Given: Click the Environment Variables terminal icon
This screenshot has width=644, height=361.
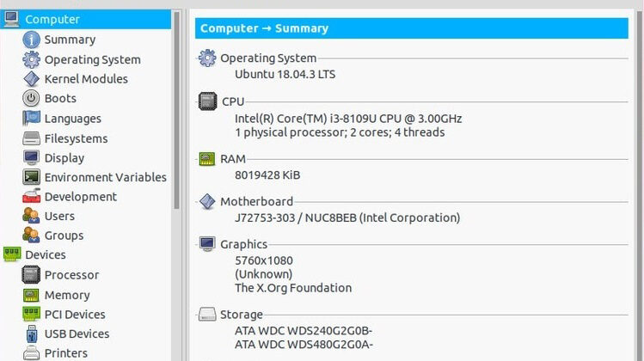Looking at the screenshot, I should tap(31, 177).
